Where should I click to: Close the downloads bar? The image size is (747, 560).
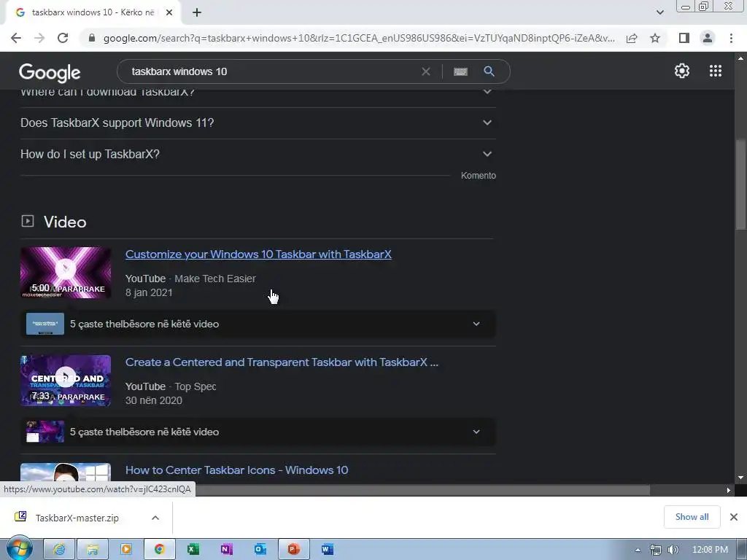point(734,517)
